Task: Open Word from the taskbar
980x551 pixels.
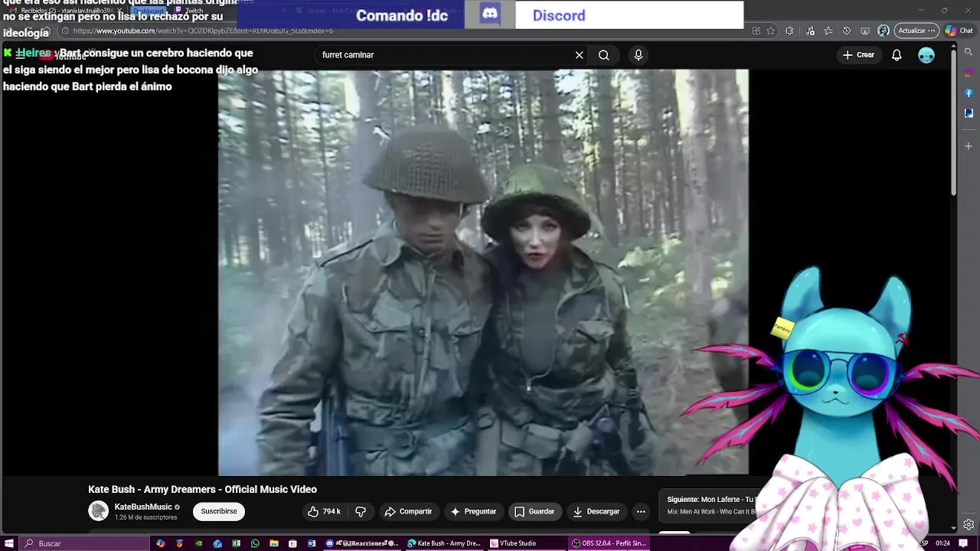Action: click(x=311, y=543)
